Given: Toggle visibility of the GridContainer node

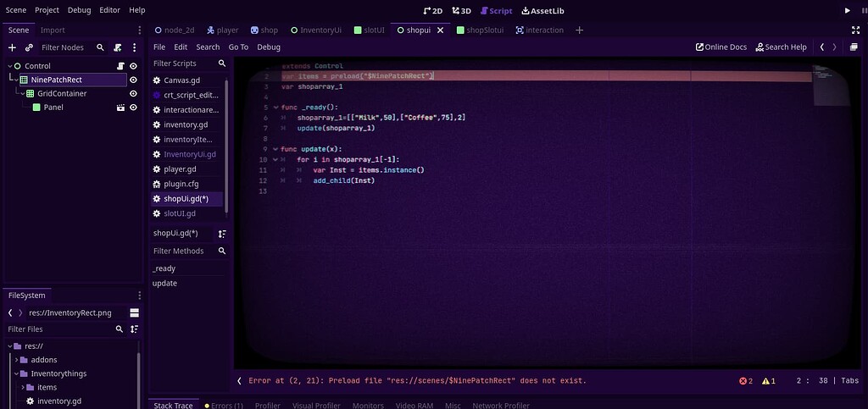Looking at the screenshot, I should 133,94.
